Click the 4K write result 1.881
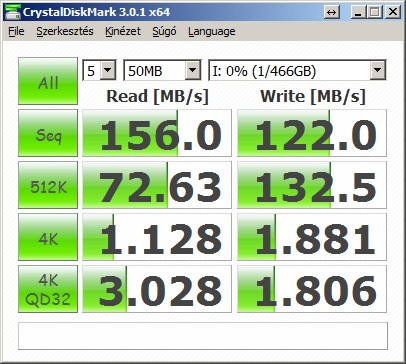The width and height of the screenshot is (406, 364). (x=312, y=237)
